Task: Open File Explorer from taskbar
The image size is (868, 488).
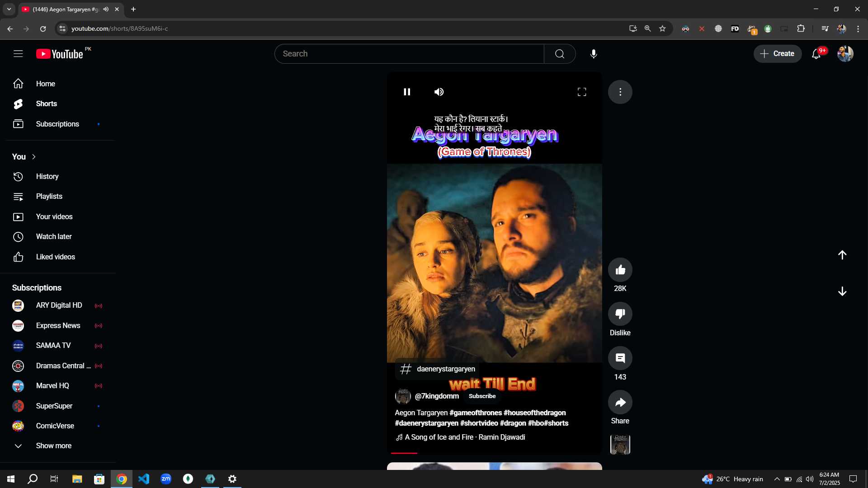Action: (x=77, y=479)
